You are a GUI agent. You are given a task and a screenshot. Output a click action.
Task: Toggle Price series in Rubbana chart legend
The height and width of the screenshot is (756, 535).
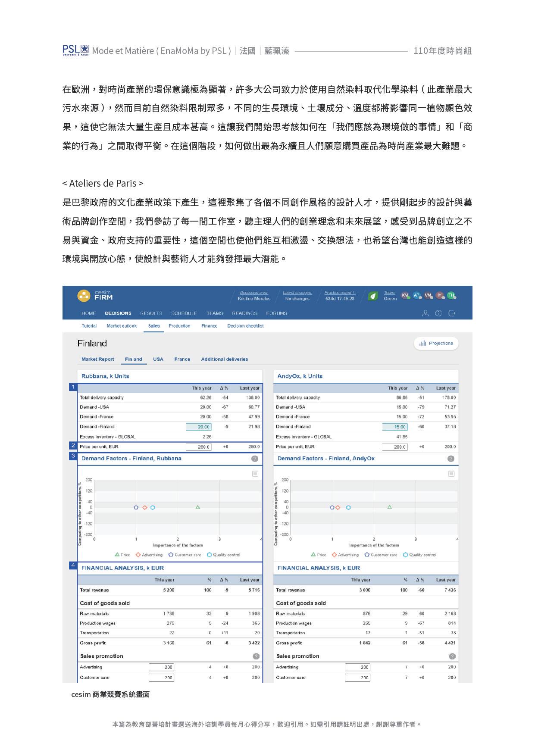122,555
